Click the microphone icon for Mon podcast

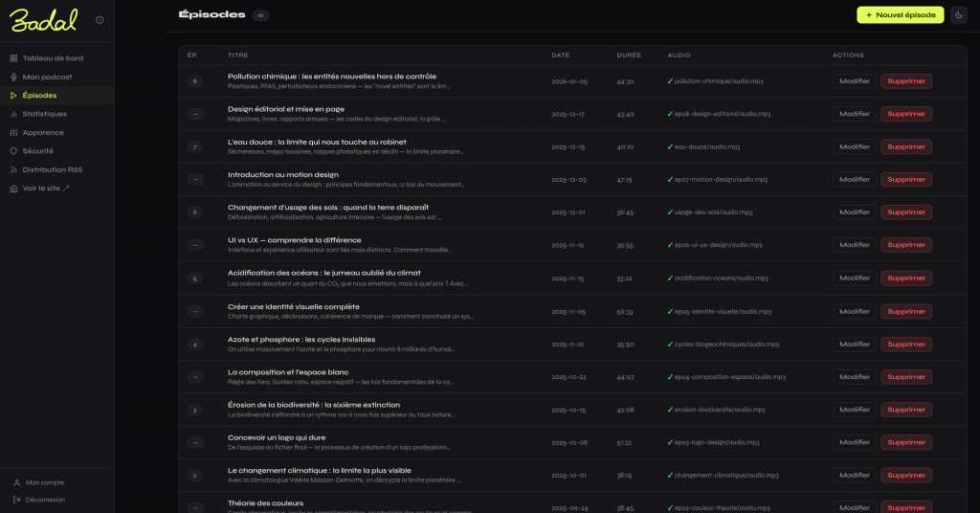point(13,77)
